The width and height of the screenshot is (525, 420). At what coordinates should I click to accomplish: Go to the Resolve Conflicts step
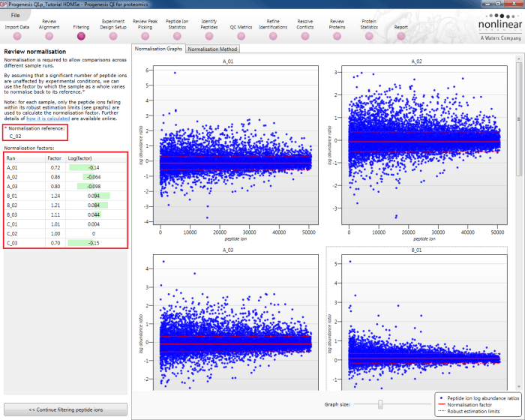305,29
